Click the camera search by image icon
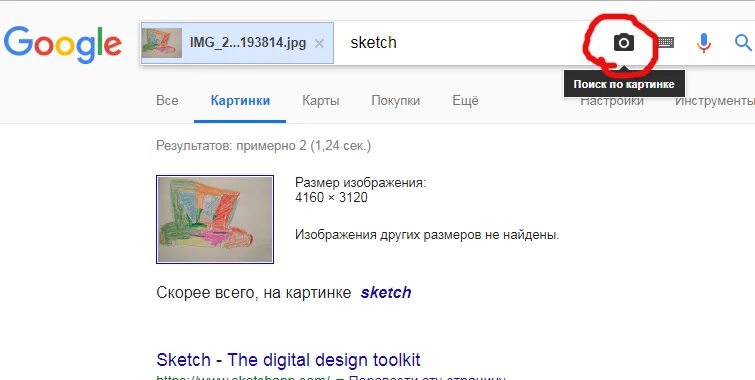Image resolution: width=755 pixels, height=380 pixels. pyautogui.click(x=624, y=42)
